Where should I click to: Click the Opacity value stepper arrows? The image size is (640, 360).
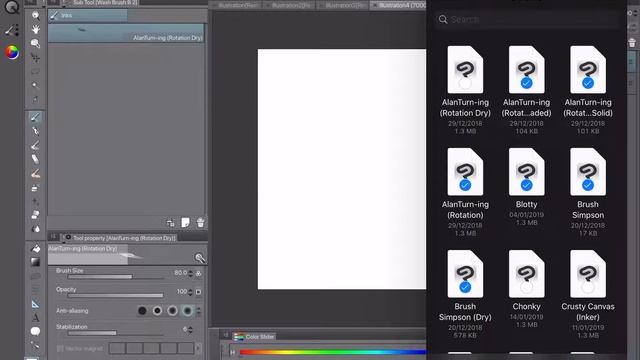pyautogui.click(x=191, y=292)
